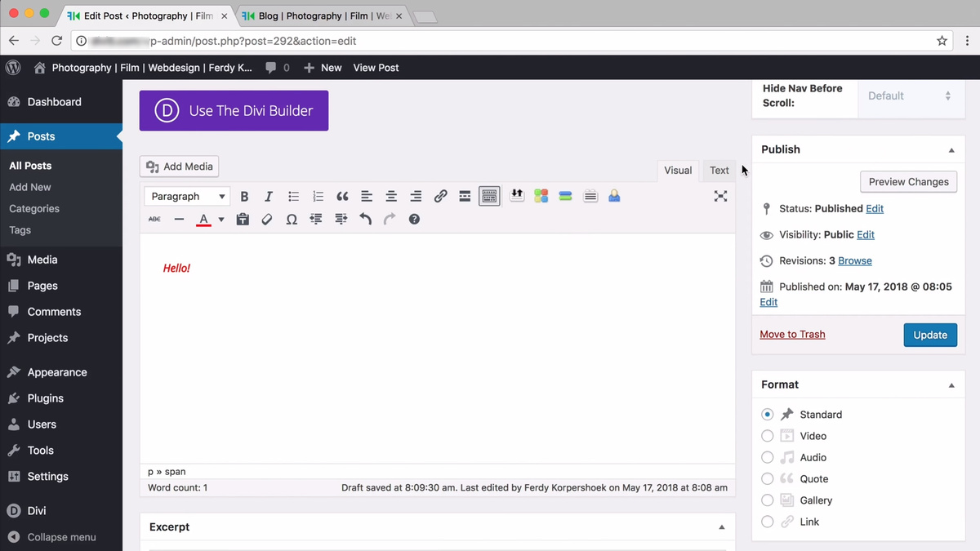This screenshot has height=551, width=980.
Task: Collapse the Format panel
Action: point(951,385)
